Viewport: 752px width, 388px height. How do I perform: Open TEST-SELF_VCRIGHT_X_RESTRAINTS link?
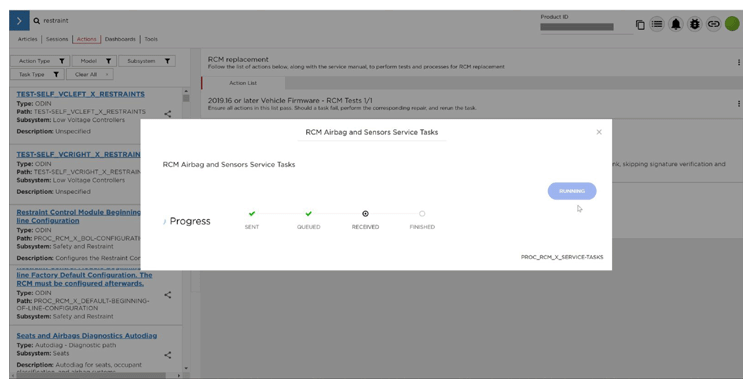click(x=79, y=154)
